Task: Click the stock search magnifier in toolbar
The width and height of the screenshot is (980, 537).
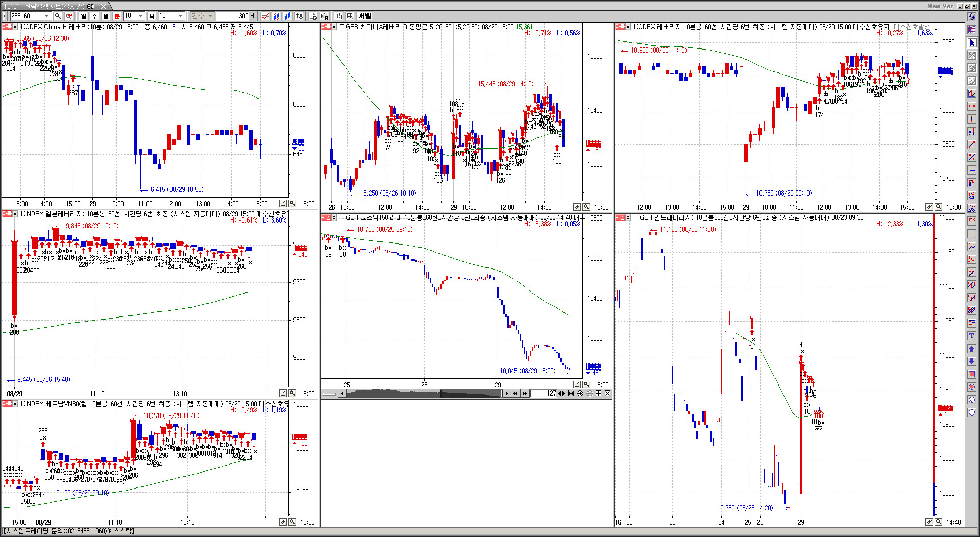Action: [x=58, y=16]
